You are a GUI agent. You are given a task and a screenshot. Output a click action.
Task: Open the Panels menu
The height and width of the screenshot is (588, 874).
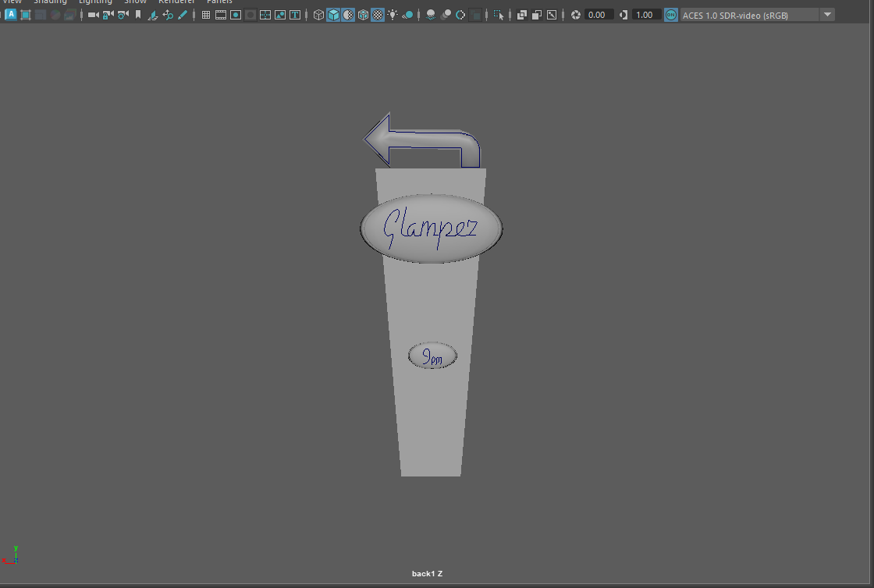pyautogui.click(x=219, y=2)
